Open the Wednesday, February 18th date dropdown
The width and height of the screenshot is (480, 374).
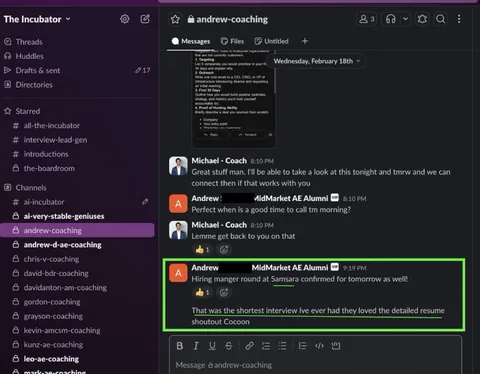tap(317, 61)
